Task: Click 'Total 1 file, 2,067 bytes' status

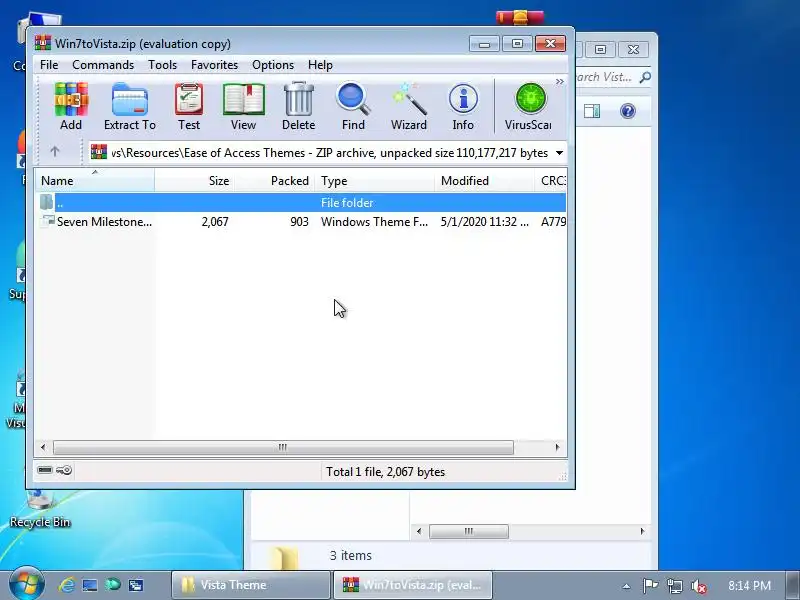Action: pos(386,472)
